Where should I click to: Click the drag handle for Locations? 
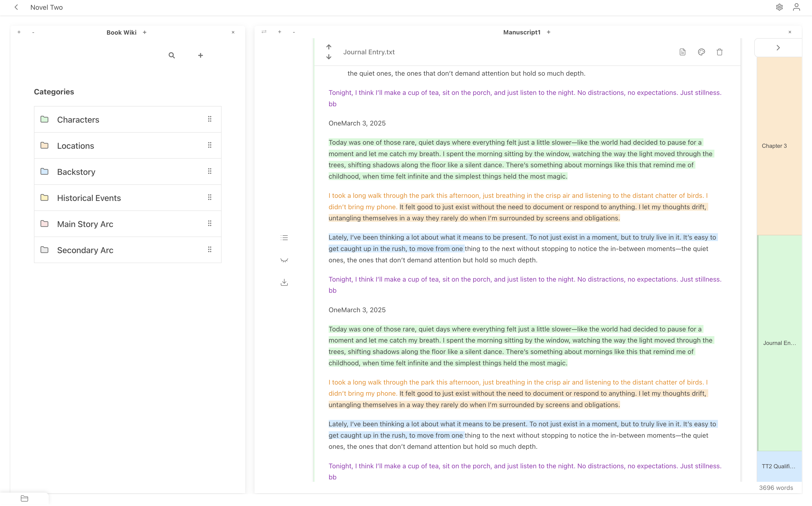pyautogui.click(x=210, y=145)
